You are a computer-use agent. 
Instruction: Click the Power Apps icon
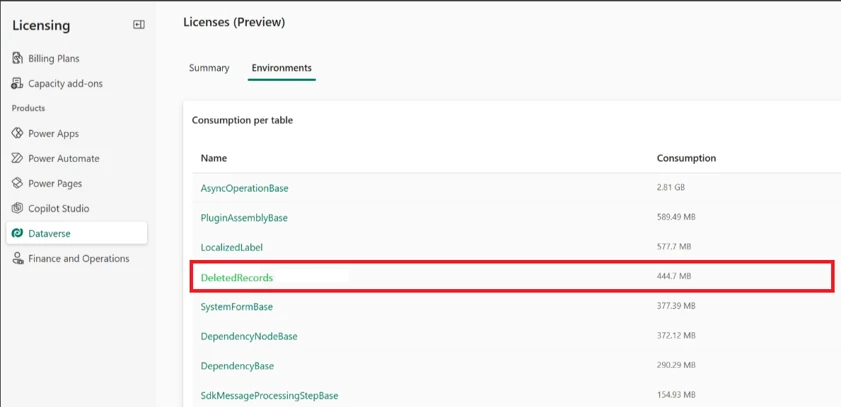[17, 133]
